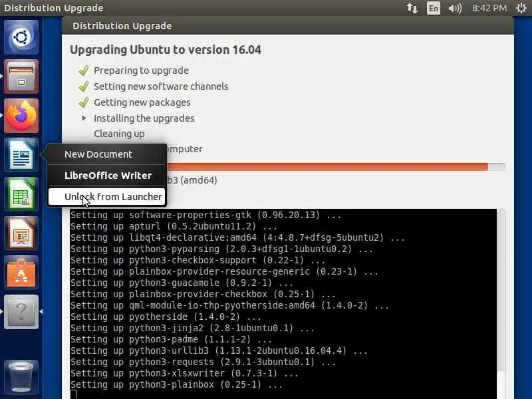Open LibreOffice Calc from the launcher

[x=21, y=194]
